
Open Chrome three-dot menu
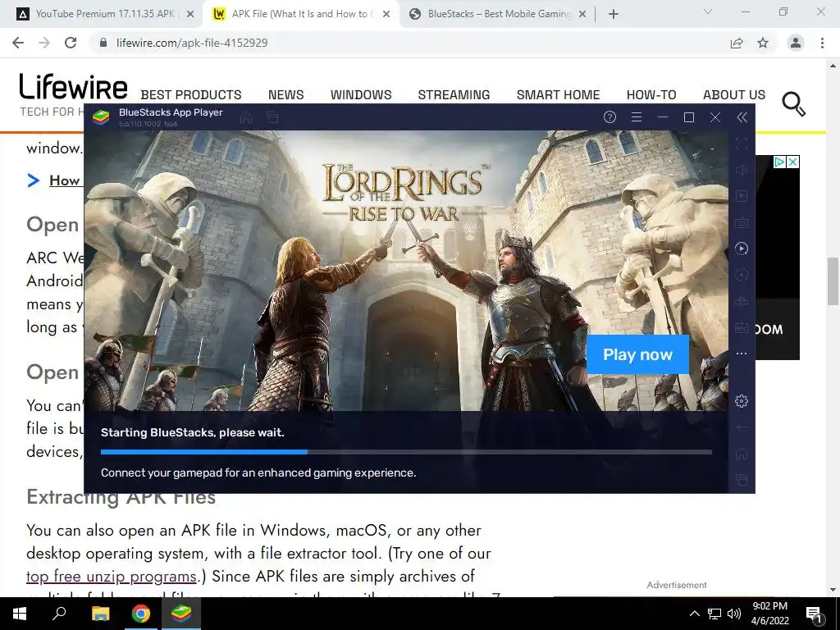(822, 43)
